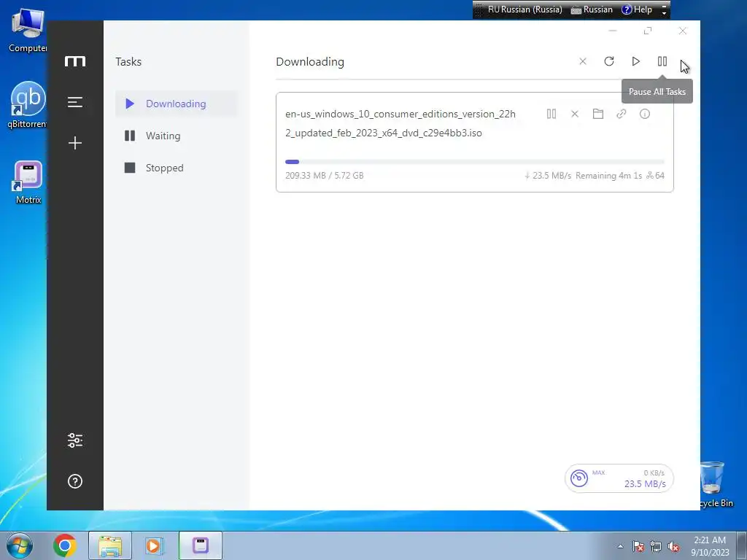Open ISO task info details
The image size is (747, 560).
coord(645,114)
